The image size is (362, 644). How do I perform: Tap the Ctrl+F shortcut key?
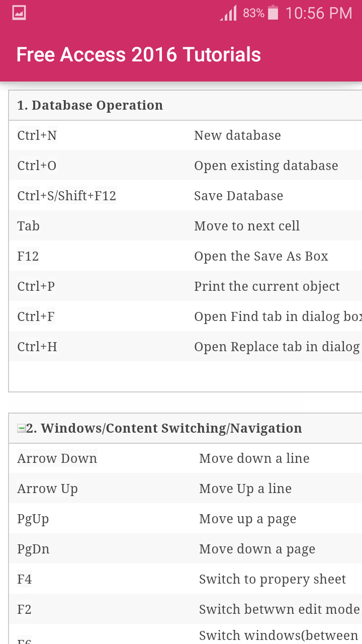(x=36, y=316)
